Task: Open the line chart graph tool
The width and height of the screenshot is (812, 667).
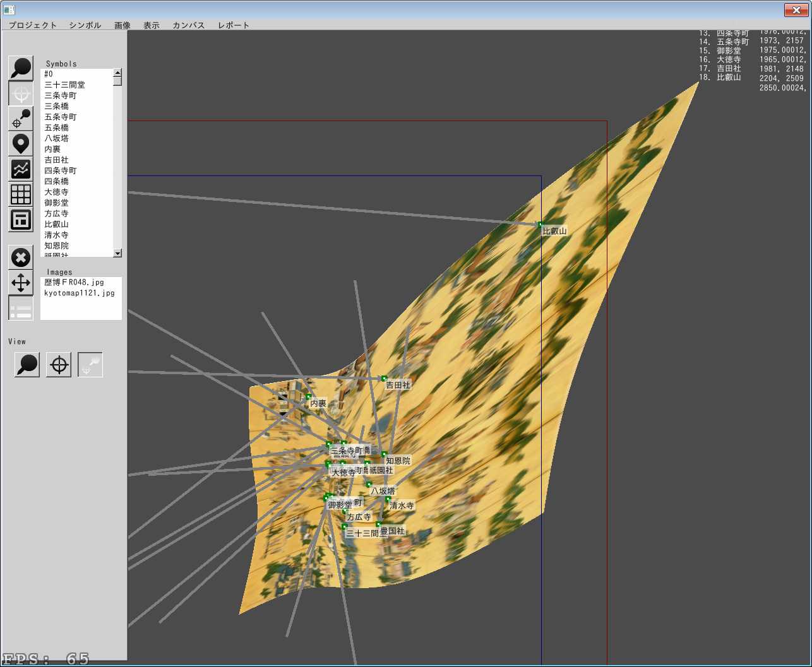Action: pos(21,169)
